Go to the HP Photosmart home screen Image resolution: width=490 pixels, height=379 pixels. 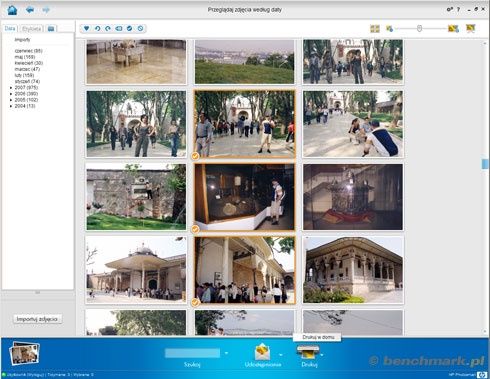click(12, 10)
